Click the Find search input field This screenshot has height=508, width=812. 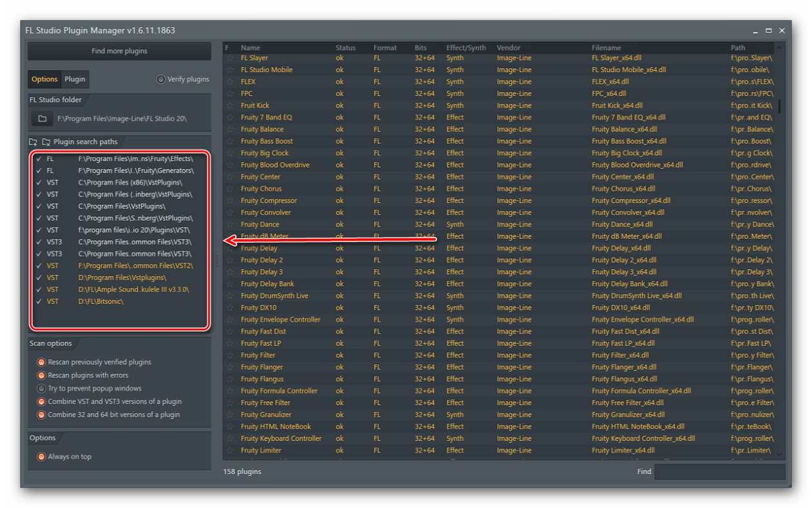(x=720, y=471)
